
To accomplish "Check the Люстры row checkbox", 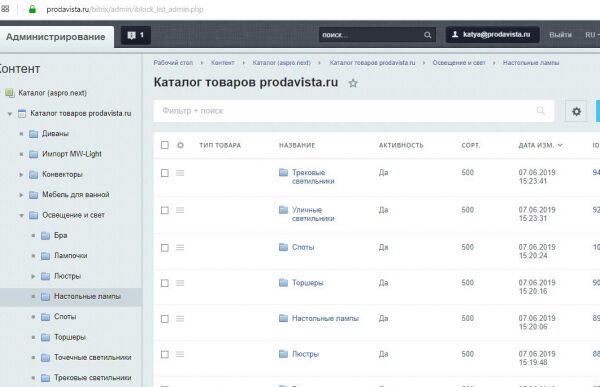I will pos(165,354).
